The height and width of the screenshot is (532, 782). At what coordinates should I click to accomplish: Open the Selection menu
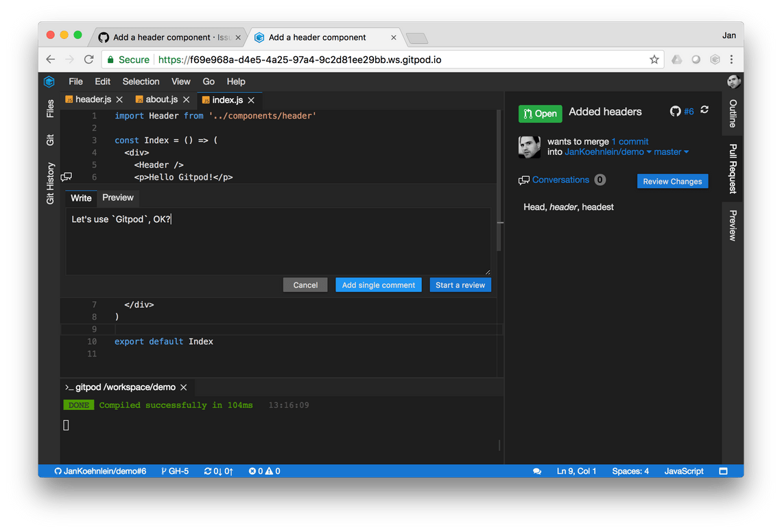click(x=141, y=82)
